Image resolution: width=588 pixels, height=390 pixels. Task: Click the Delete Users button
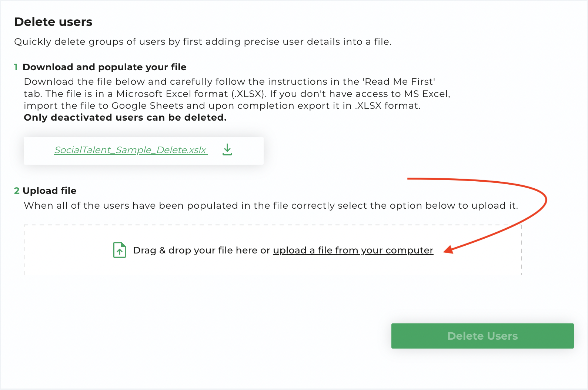[x=482, y=336]
